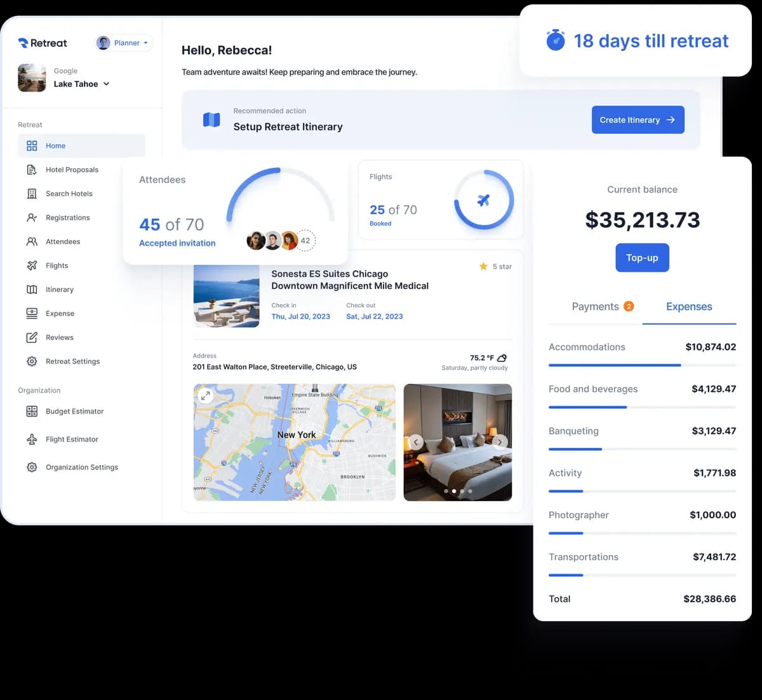Click the Itinerary map icon in sidebar
The image size is (762, 700).
[32, 290]
